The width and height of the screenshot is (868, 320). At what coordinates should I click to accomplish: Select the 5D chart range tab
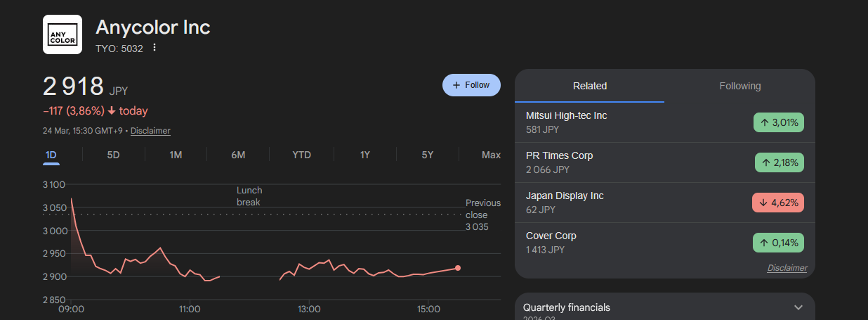(x=113, y=155)
